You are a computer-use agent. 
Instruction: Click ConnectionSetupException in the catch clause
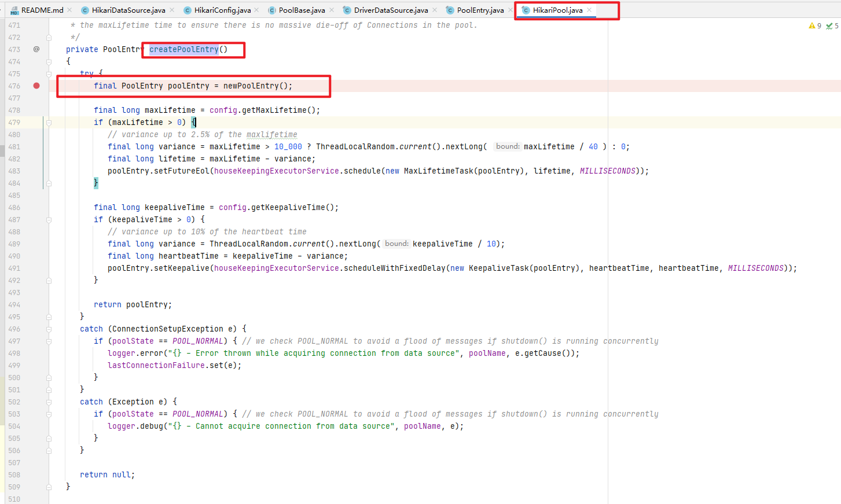coord(168,329)
